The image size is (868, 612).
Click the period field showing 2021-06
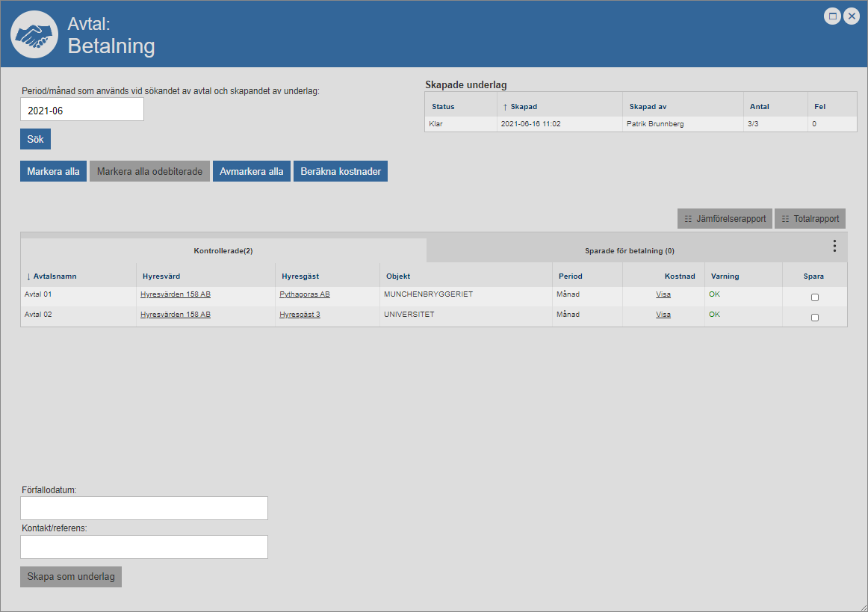click(x=81, y=110)
